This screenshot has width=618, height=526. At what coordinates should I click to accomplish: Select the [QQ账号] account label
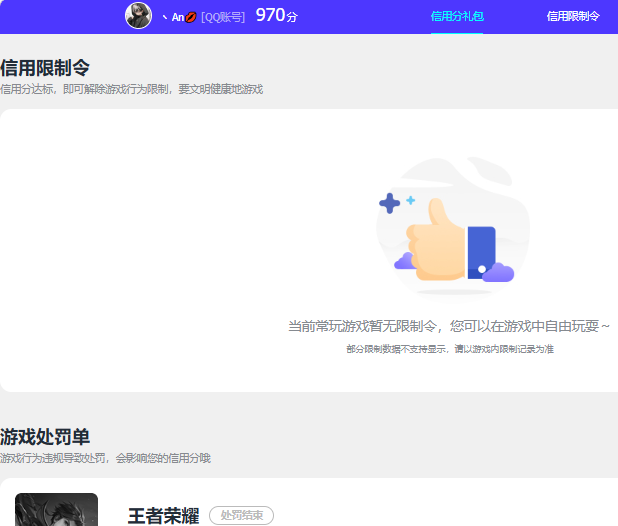pyautogui.click(x=223, y=17)
